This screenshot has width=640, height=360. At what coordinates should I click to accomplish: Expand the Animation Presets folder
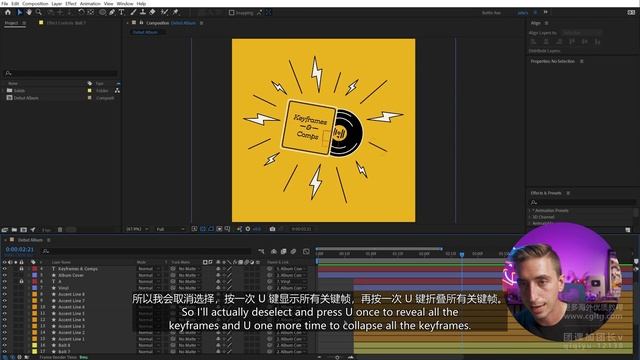click(529, 211)
